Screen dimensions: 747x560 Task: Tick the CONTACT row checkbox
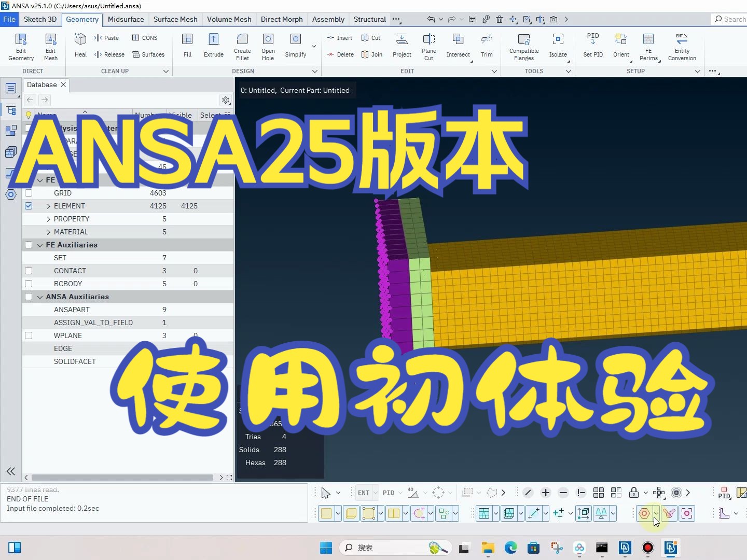(29, 271)
